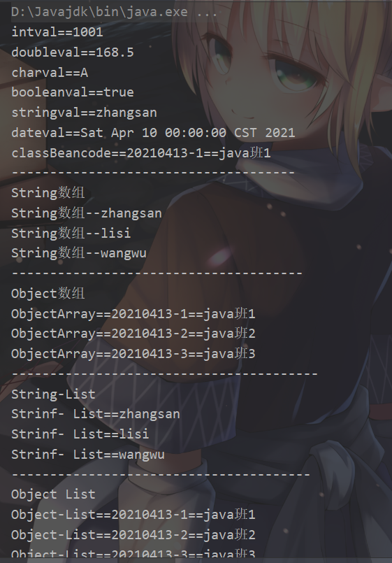Click the Object数组 heading line
Screen dimensions: 392x563
[x=48, y=294]
